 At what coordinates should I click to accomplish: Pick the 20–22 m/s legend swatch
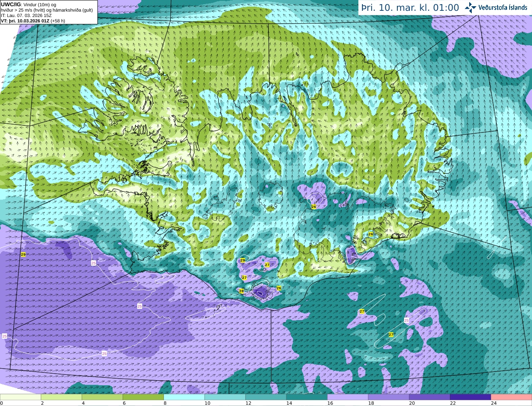click(429, 397)
